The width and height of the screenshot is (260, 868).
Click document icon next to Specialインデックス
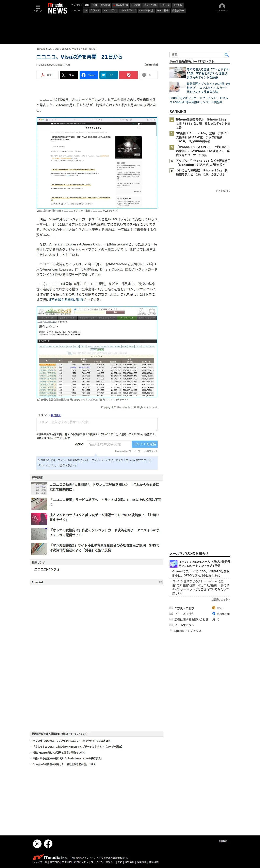tap(171, 630)
